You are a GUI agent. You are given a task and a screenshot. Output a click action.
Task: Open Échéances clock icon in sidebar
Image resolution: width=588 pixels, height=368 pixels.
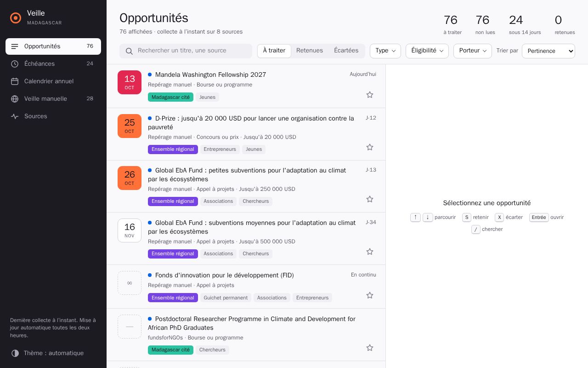(15, 64)
